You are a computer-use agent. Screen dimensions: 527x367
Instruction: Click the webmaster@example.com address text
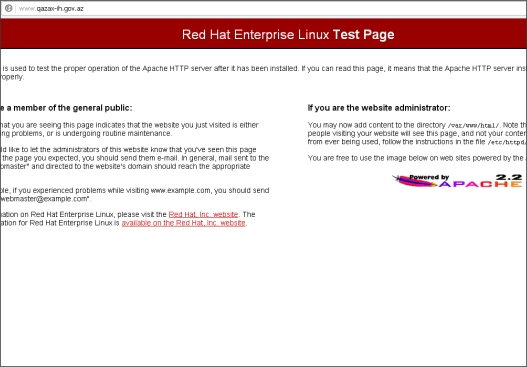tap(44, 199)
